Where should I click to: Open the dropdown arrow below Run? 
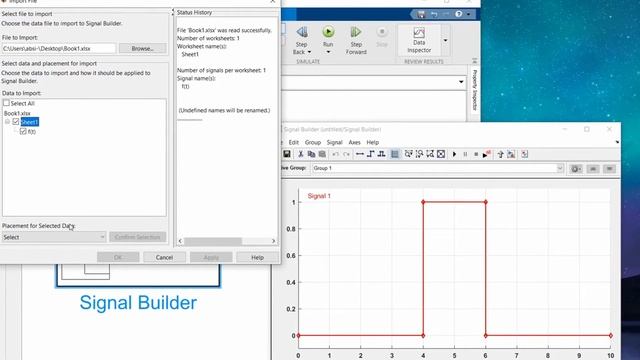tap(328, 52)
